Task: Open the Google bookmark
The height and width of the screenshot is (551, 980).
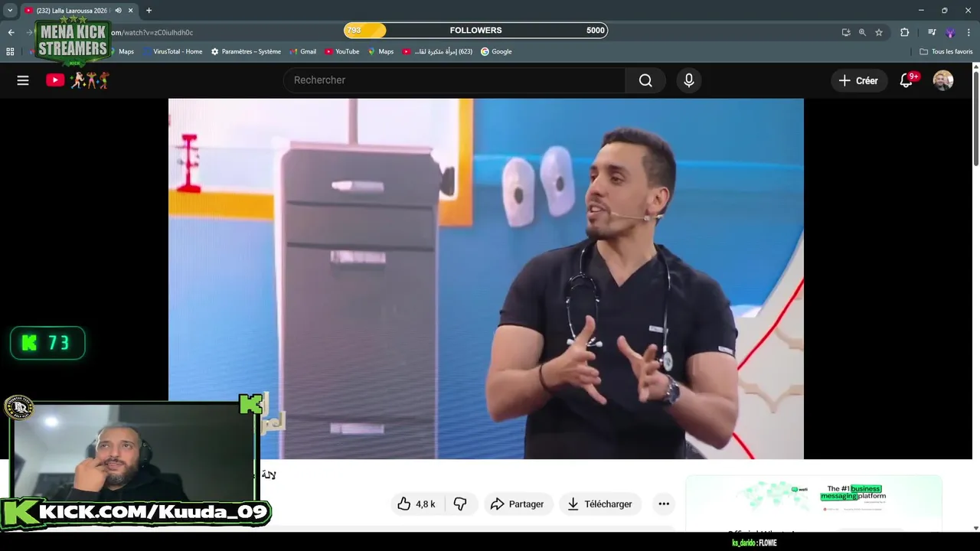Action: (x=496, y=51)
